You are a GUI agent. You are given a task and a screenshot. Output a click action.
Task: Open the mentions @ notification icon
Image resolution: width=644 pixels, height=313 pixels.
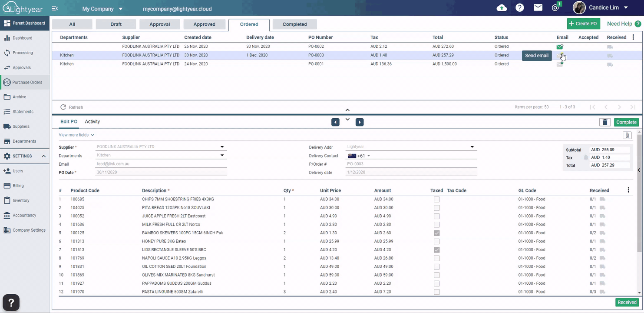(555, 8)
